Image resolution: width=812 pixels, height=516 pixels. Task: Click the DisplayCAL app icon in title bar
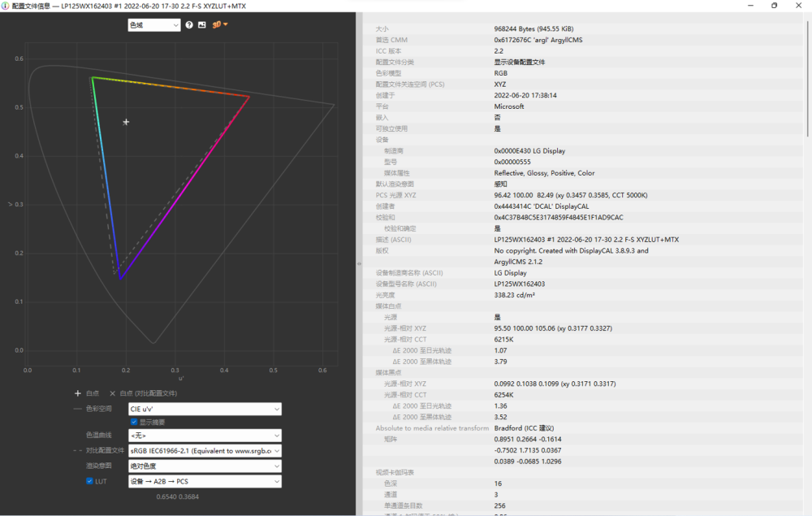coord(6,6)
